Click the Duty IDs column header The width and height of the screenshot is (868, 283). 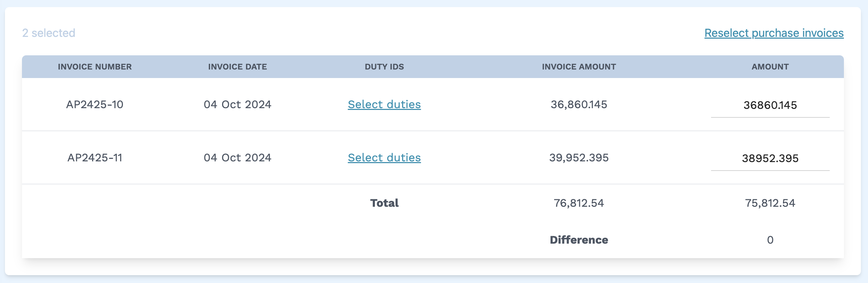point(384,67)
